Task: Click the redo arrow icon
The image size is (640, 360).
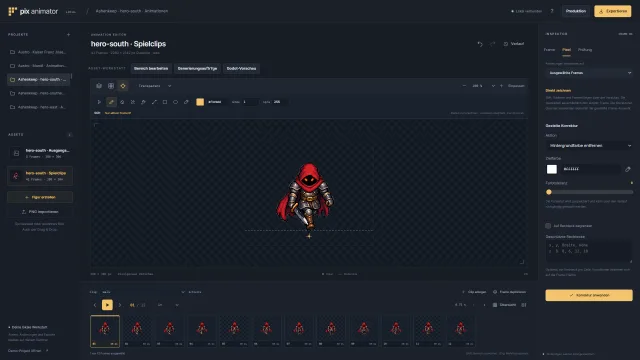Action: coord(492,44)
